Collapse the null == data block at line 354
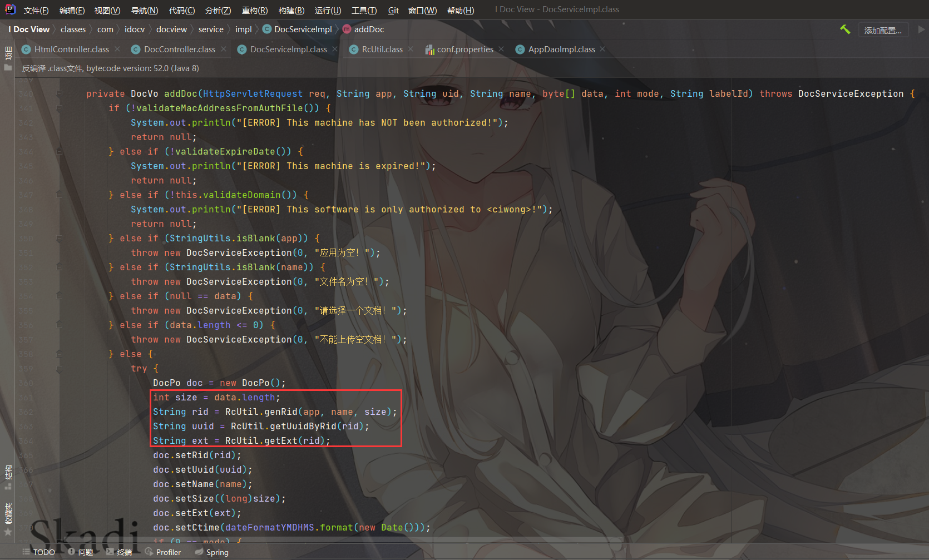The width and height of the screenshot is (929, 560). pyautogui.click(x=60, y=296)
